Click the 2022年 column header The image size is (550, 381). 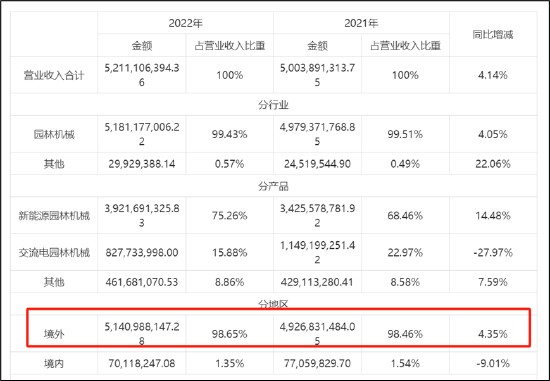(186, 23)
